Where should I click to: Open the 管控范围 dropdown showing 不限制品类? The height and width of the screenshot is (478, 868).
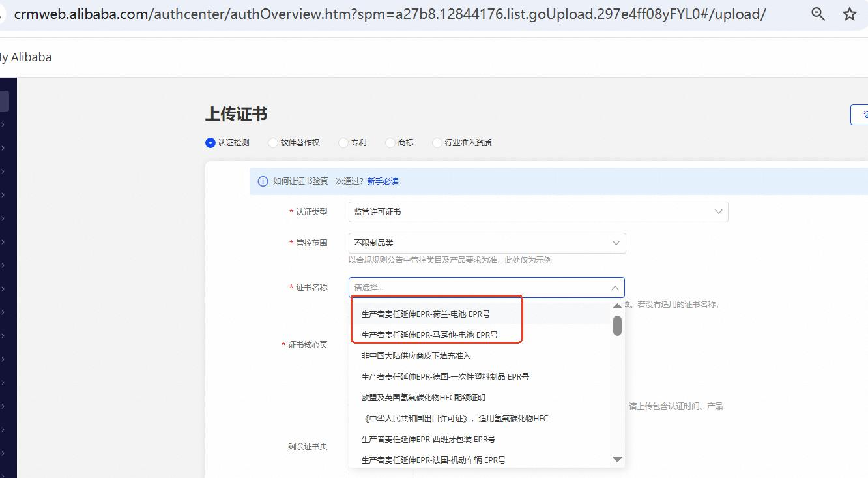coord(487,243)
